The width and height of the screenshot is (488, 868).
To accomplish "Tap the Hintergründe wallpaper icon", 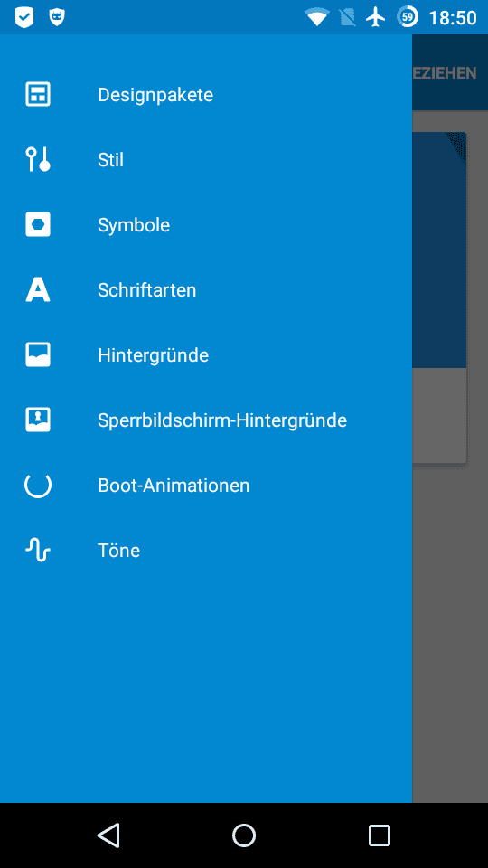I will tap(38, 354).
